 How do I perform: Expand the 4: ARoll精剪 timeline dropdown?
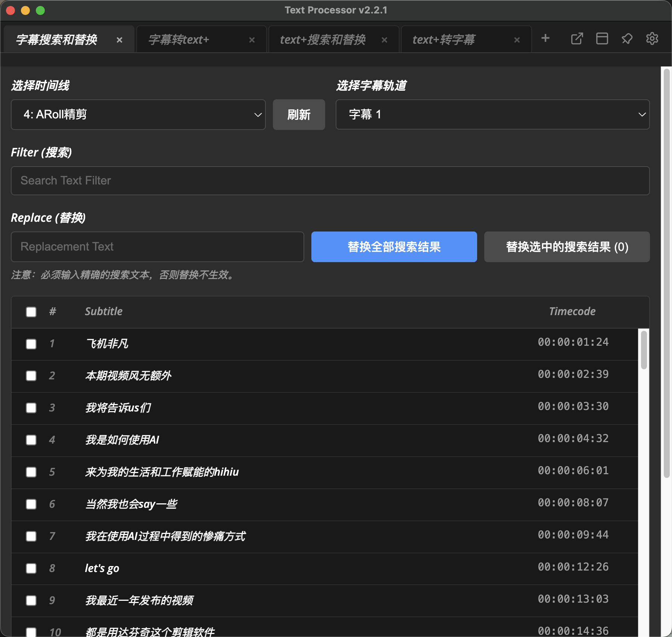[x=138, y=115]
